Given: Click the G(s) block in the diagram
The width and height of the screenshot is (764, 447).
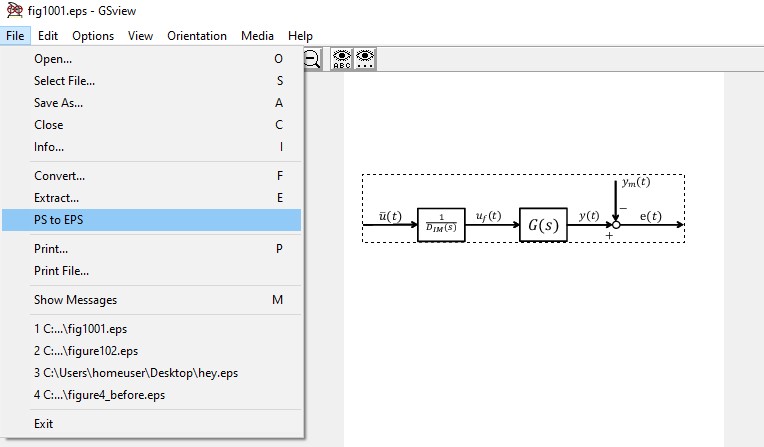Looking at the screenshot, I should coord(543,225).
